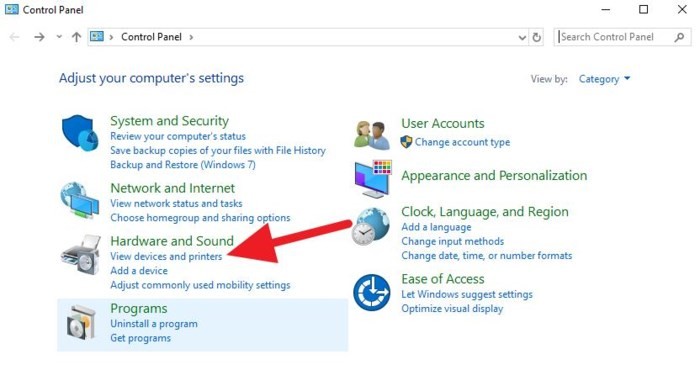The width and height of the screenshot is (700, 386).
Task: Click Change input methods link
Action: tap(452, 241)
